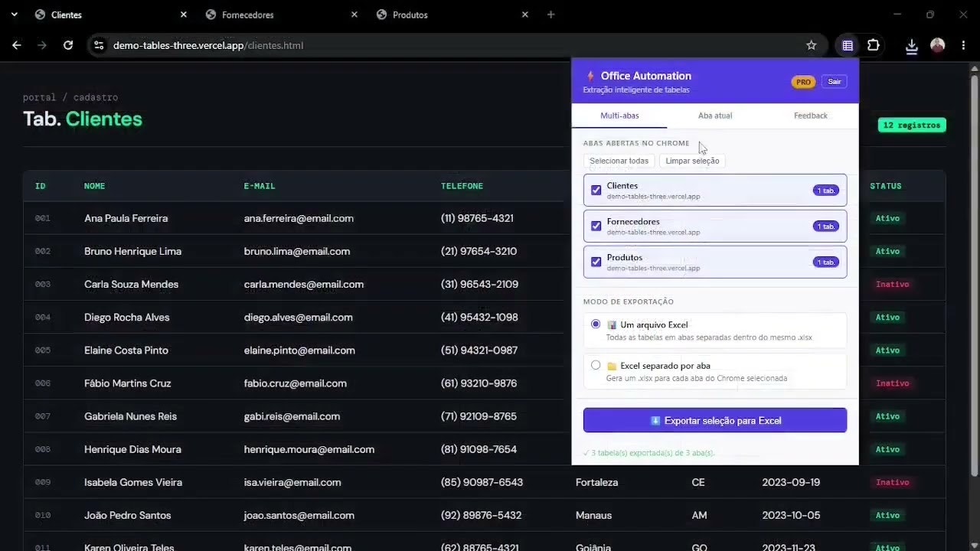
Task: Switch to the Aba atual tab
Action: tap(715, 116)
